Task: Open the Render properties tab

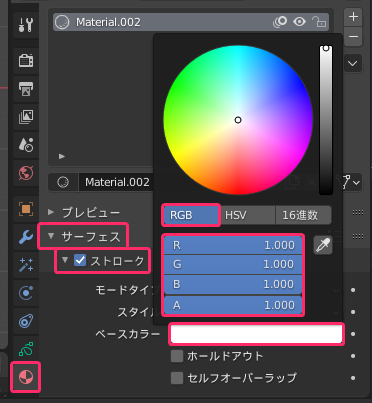Action: (26, 61)
